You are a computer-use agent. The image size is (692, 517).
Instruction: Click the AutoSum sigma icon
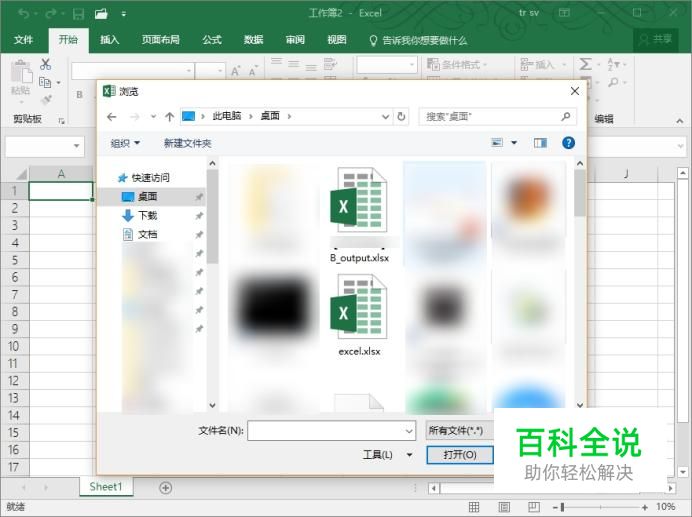click(x=586, y=64)
